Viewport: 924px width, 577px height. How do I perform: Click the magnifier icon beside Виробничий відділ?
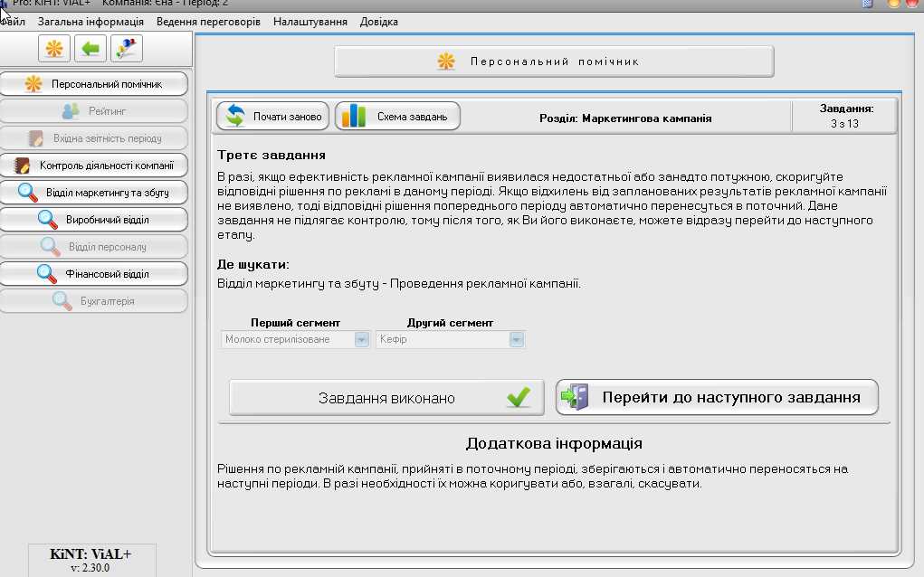coord(48,220)
